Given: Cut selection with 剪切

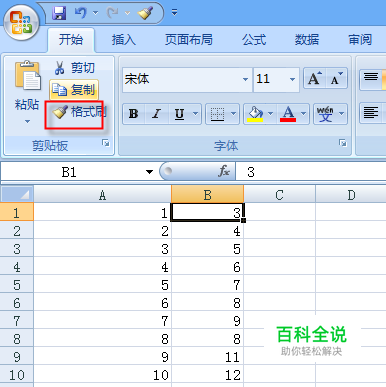Looking at the screenshot, I should [75, 68].
